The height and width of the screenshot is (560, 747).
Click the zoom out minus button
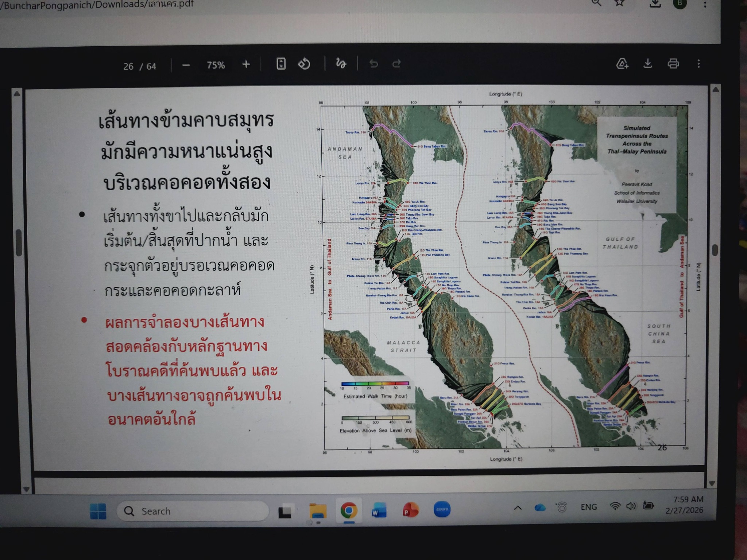pos(186,65)
